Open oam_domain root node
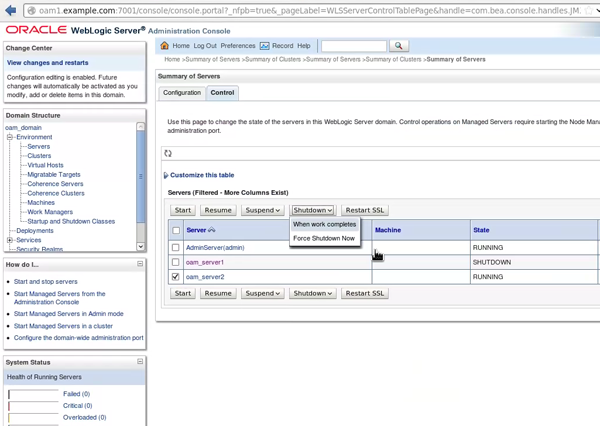 pyautogui.click(x=23, y=127)
